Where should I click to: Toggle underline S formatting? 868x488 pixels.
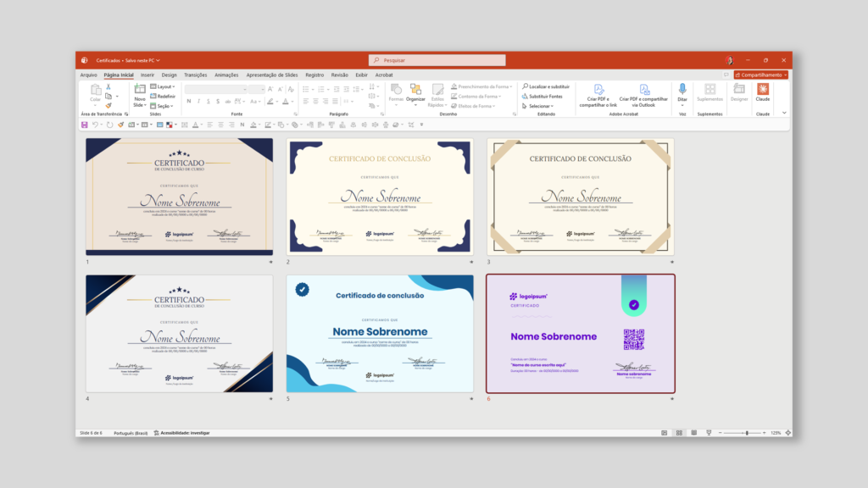pyautogui.click(x=209, y=102)
